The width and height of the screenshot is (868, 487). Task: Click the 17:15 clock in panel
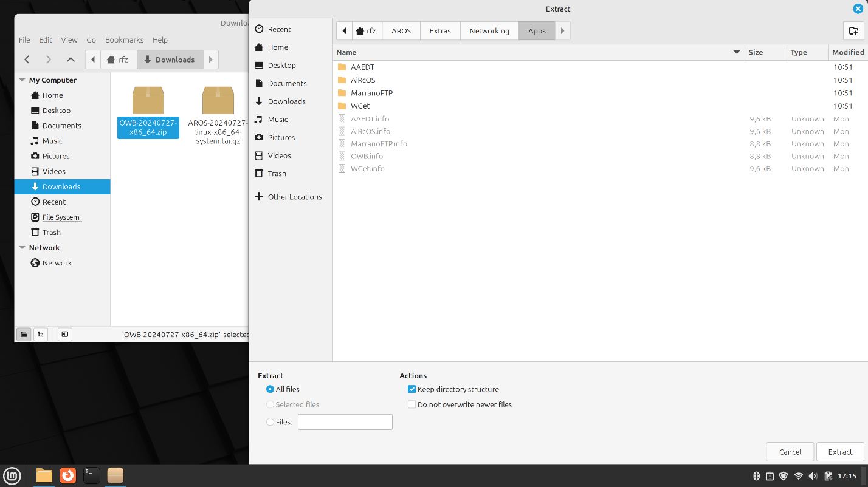pos(847,476)
